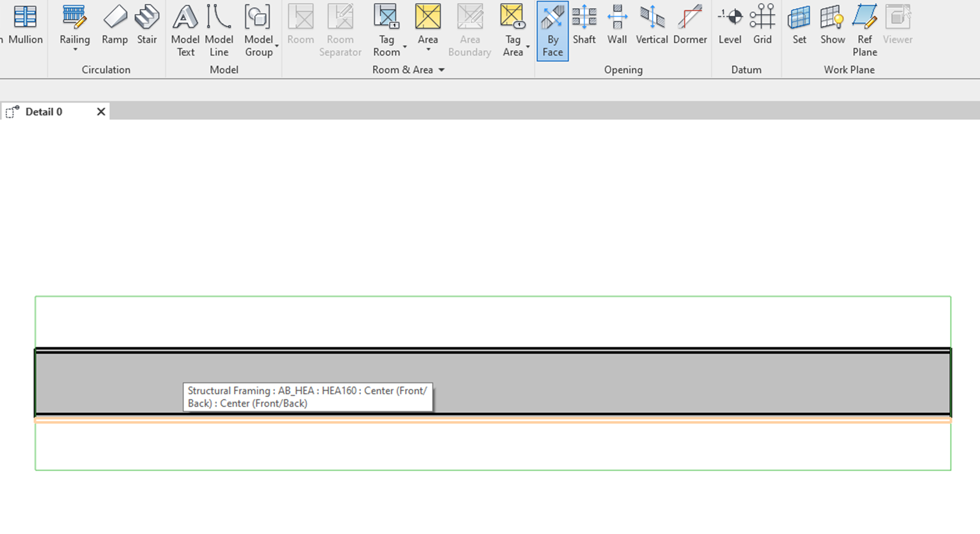This screenshot has width=980, height=534.
Task: Toggle the By Face opening tool
Action: click(x=552, y=30)
